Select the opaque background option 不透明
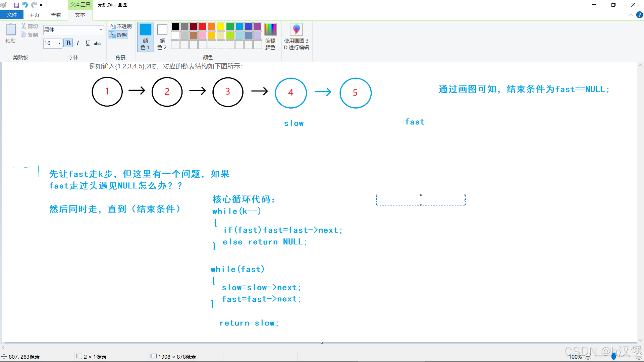 (x=120, y=26)
